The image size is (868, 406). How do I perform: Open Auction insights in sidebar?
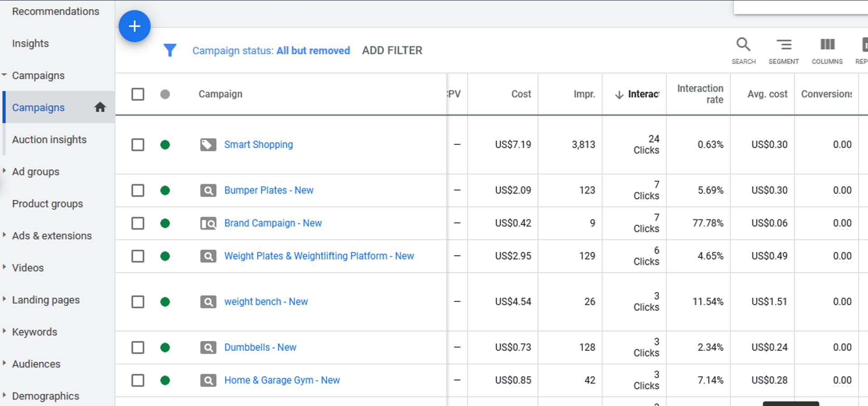(x=49, y=140)
